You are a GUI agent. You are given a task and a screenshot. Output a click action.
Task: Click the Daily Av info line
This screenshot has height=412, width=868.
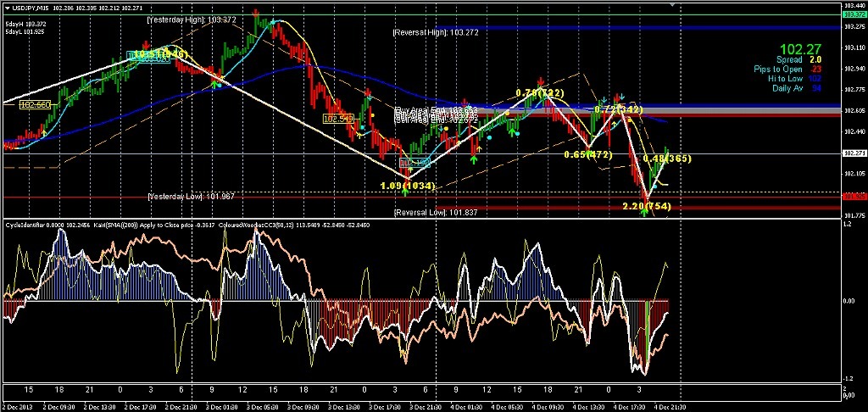pos(798,88)
